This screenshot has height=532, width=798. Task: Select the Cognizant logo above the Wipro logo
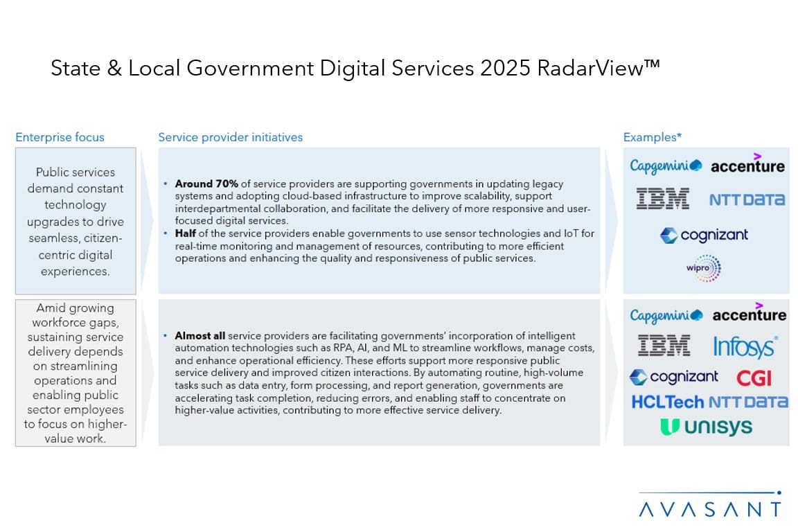(x=706, y=236)
